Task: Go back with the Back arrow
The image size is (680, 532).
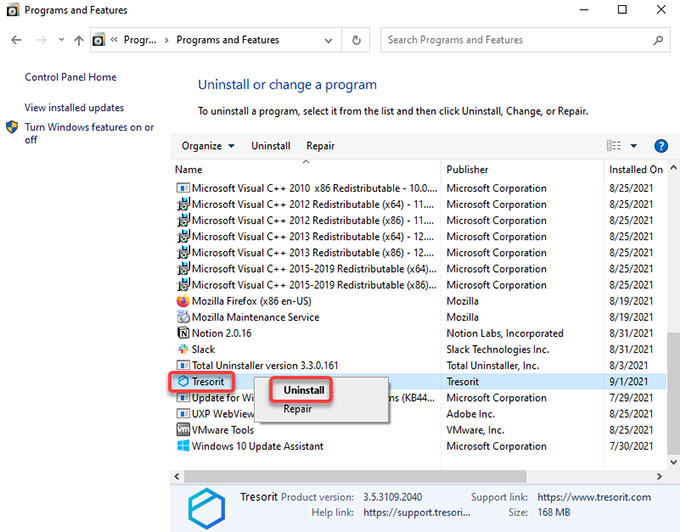Action: [16, 40]
